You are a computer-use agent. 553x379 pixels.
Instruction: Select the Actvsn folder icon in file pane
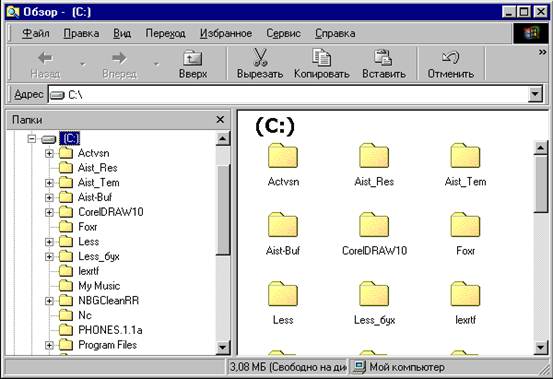click(x=283, y=156)
